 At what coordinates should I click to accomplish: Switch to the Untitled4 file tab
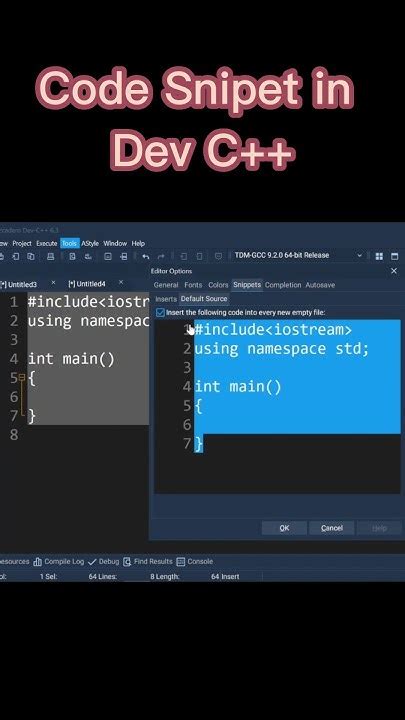coord(87,284)
